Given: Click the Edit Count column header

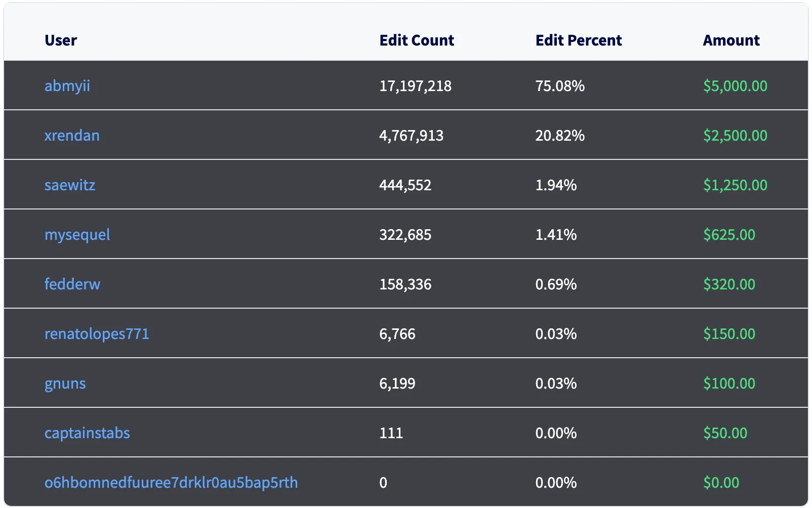Looking at the screenshot, I should click(x=417, y=40).
